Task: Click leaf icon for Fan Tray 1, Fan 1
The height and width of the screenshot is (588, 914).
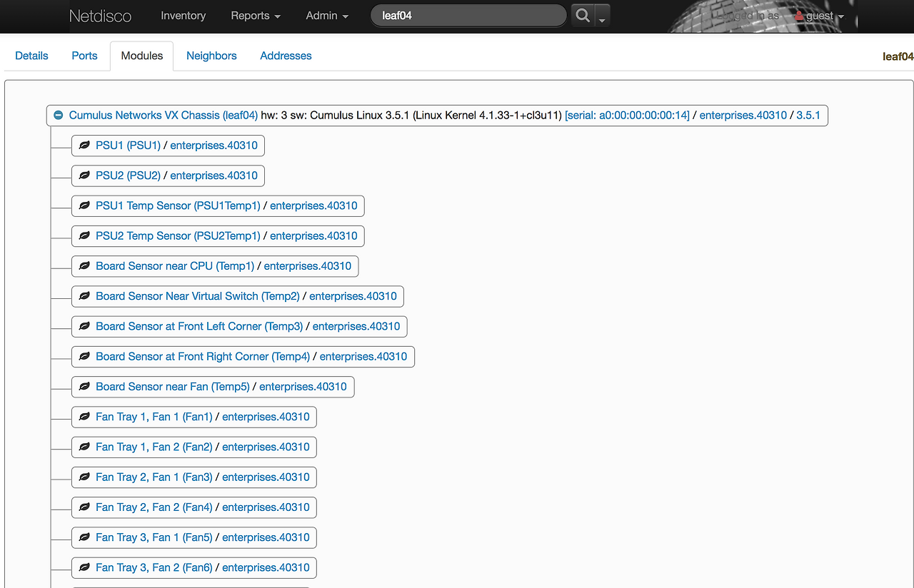Action: 84,417
